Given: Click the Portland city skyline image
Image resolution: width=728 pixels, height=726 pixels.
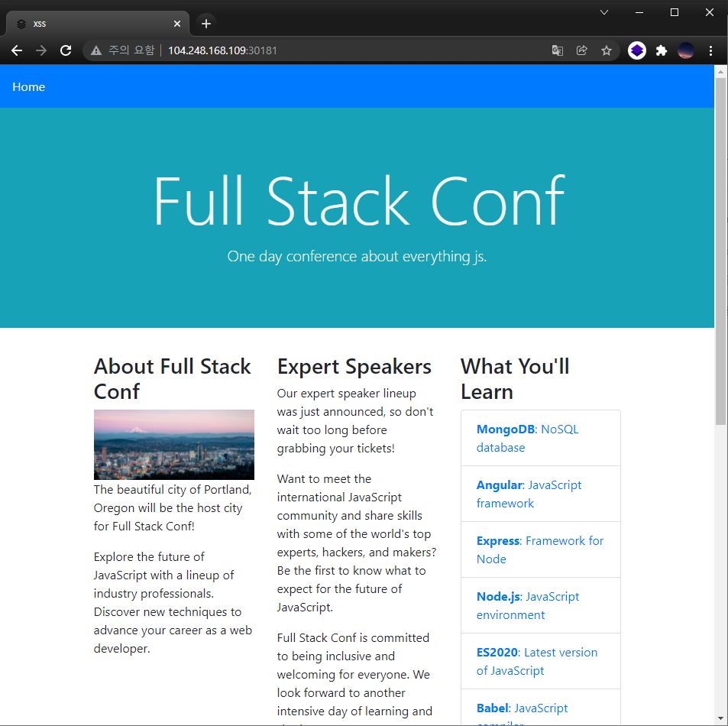Looking at the screenshot, I should point(174,445).
